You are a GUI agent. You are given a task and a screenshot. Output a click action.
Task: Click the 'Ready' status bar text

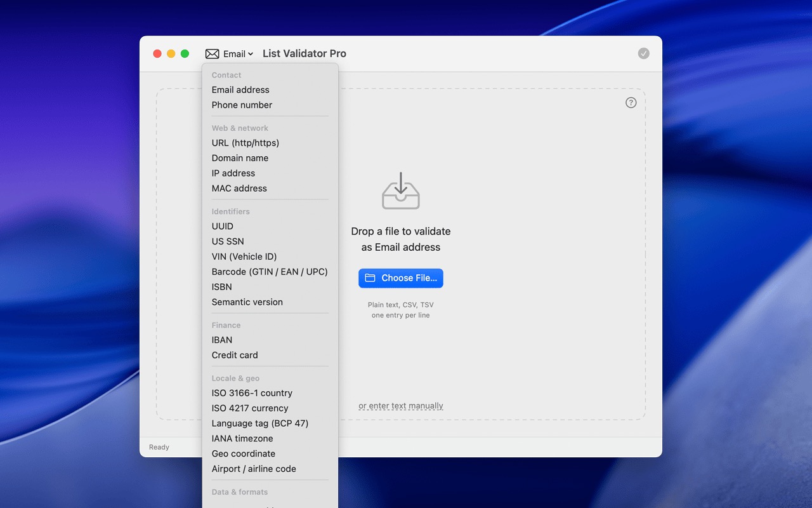click(159, 447)
